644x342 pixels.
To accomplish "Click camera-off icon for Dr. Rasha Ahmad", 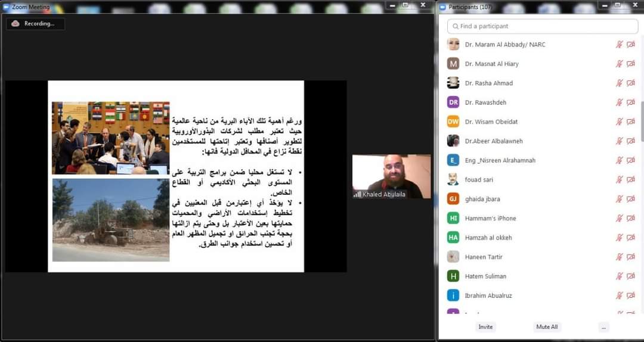I will (631, 83).
